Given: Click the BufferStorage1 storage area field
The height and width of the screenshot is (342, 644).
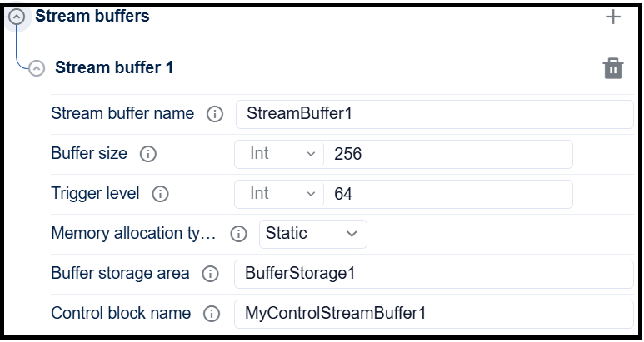Looking at the screenshot, I should pos(433,274).
